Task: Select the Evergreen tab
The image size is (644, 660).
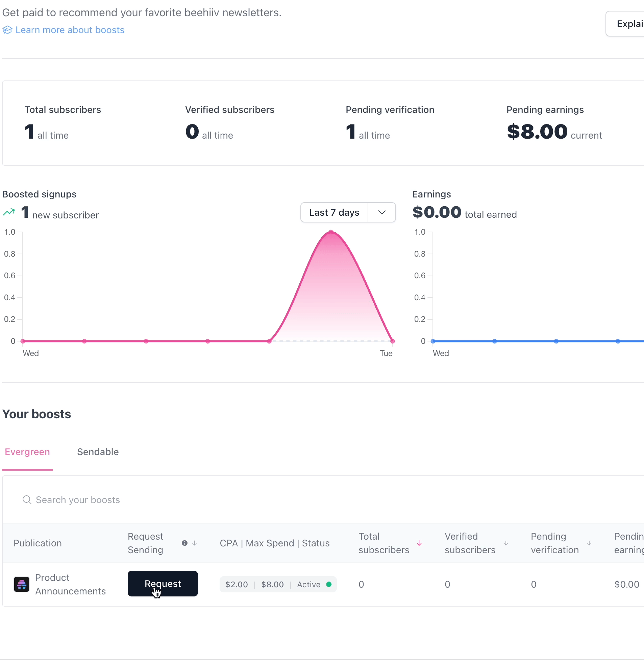Action: (x=27, y=452)
